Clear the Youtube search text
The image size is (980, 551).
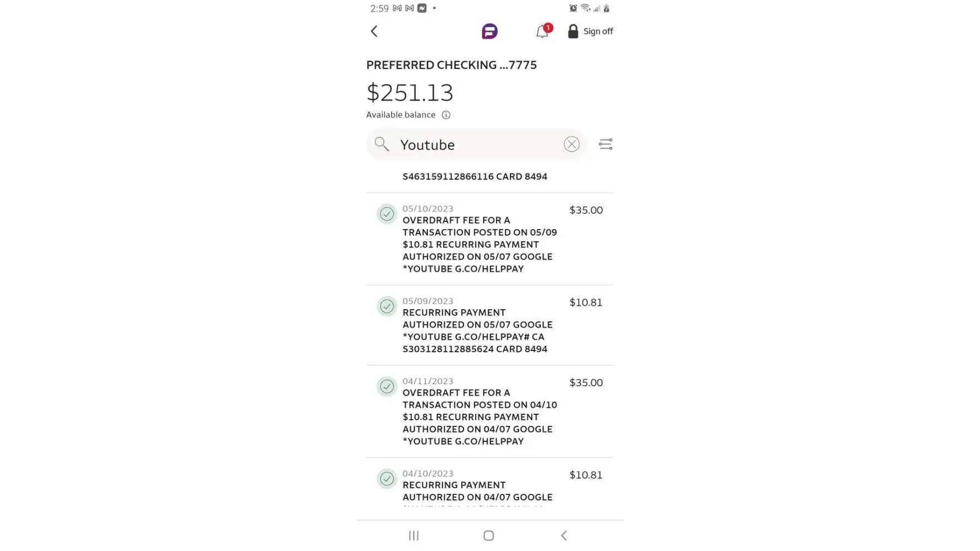click(x=572, y=144)
